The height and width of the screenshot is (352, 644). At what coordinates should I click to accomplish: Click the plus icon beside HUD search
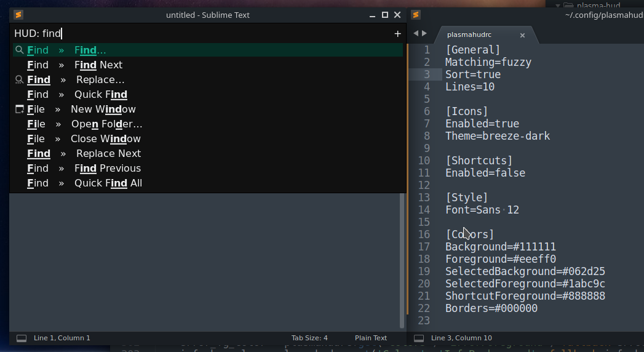[x=397, y=34]
